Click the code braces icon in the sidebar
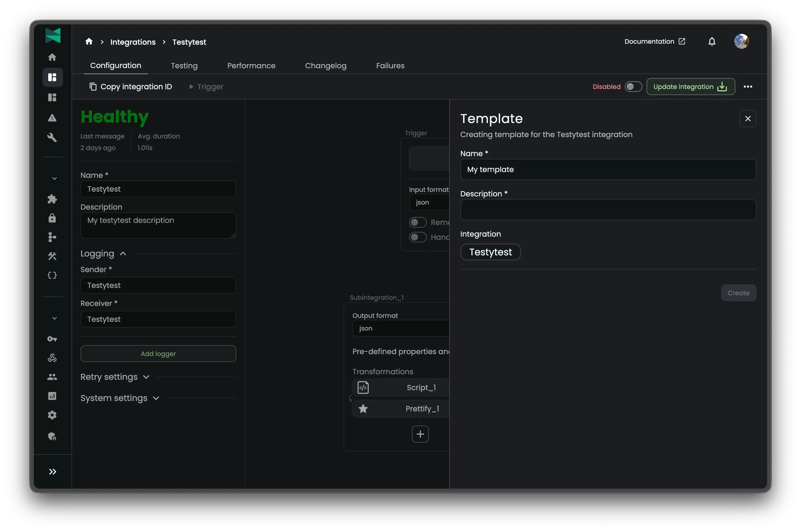Viewport: 801px width, 532px height. [53, 275]
